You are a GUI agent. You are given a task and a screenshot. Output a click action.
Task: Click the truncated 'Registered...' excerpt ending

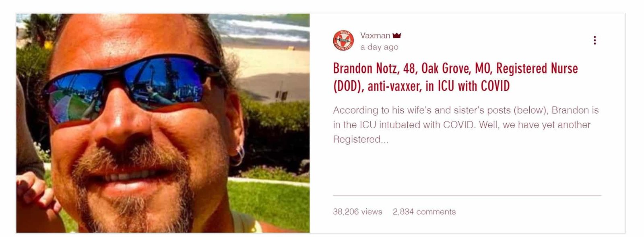click(360, 139)
